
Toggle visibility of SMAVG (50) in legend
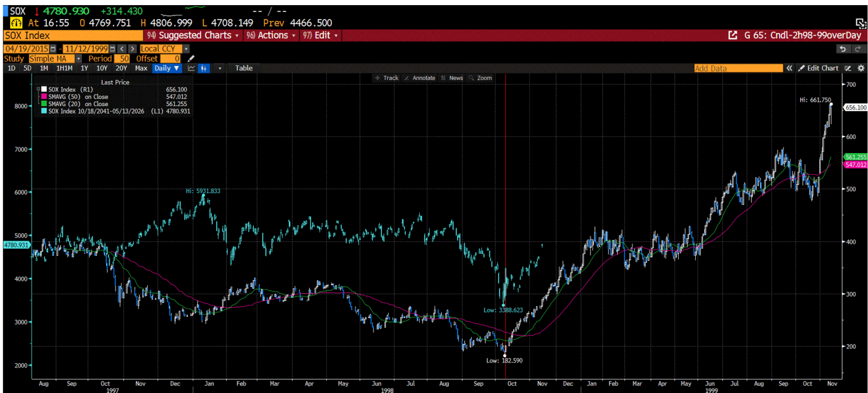pyautogui.click(x=44, y=97)
